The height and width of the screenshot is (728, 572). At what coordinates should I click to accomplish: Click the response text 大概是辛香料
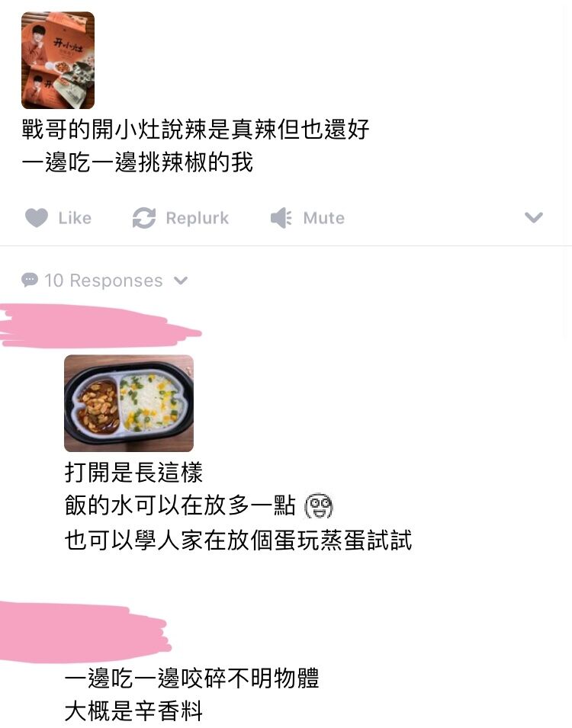click(133, 711)
